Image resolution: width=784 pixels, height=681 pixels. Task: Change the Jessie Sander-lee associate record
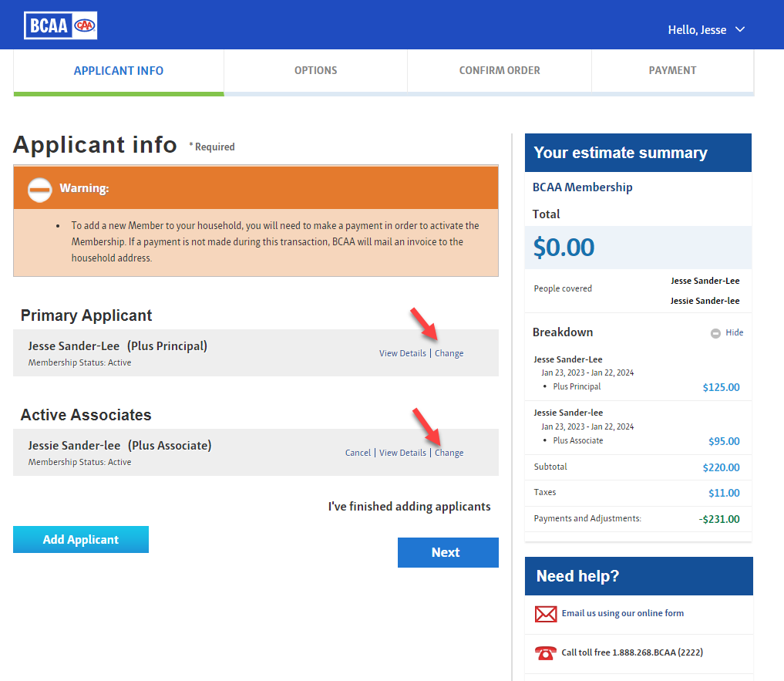coord(449,453)
